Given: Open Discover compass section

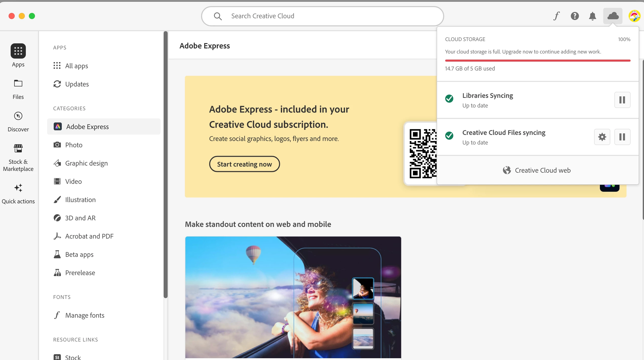Looking at the screenshot, I should point(18,121).
